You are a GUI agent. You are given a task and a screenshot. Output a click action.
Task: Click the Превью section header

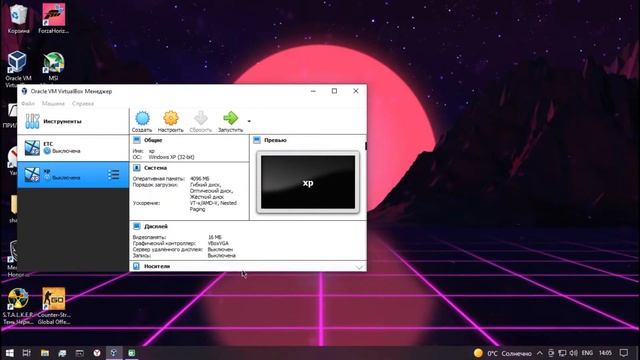point(275,140)
